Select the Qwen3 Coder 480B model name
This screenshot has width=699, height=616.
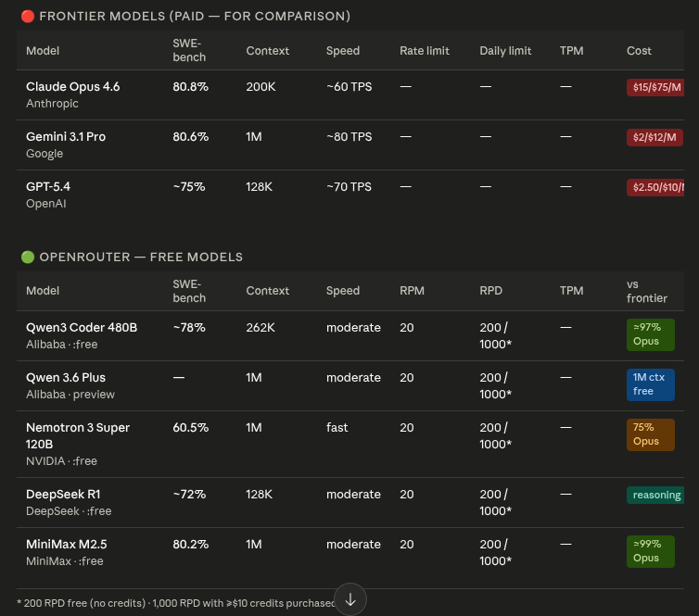coord(82,327)
